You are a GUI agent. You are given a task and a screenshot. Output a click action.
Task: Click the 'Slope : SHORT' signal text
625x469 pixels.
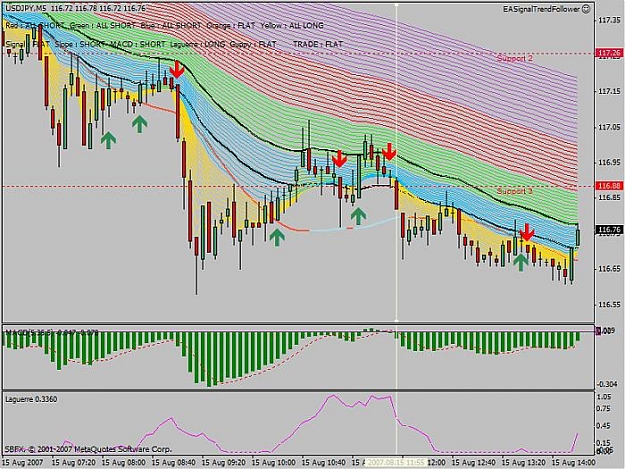click(x=80, y=44)
